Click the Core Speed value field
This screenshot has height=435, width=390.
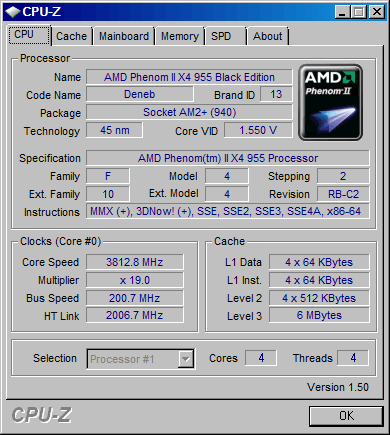(135, 262)
